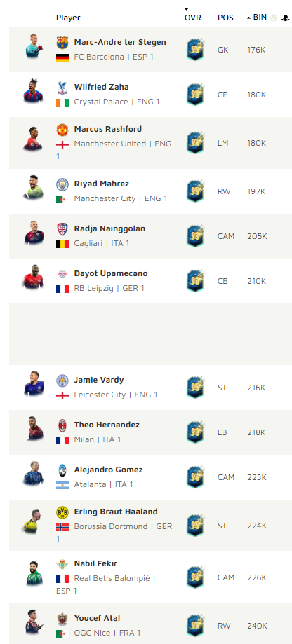Sort the table by OVR column

click(193, 18)
